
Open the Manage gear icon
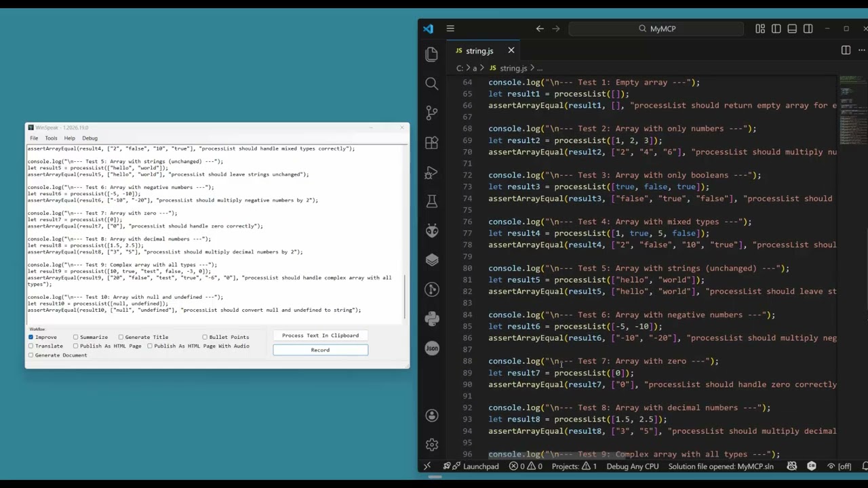point(431,445)
